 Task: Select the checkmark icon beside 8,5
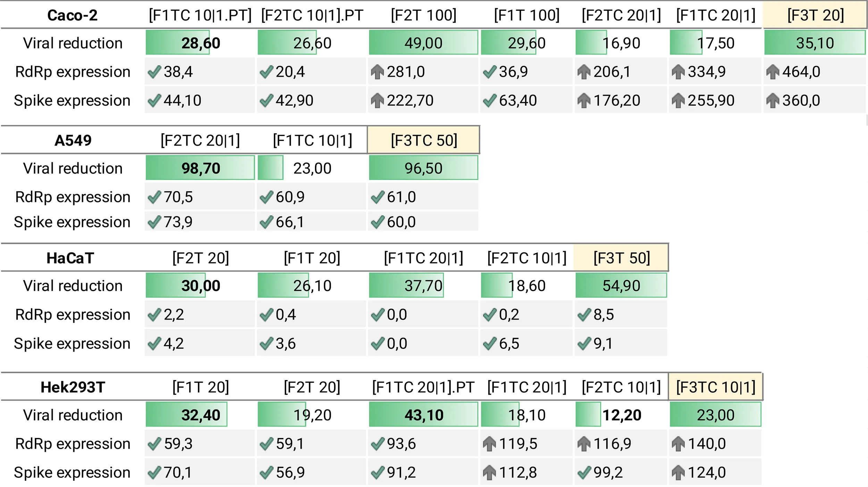pyautogui.click(x=584, y=315)
